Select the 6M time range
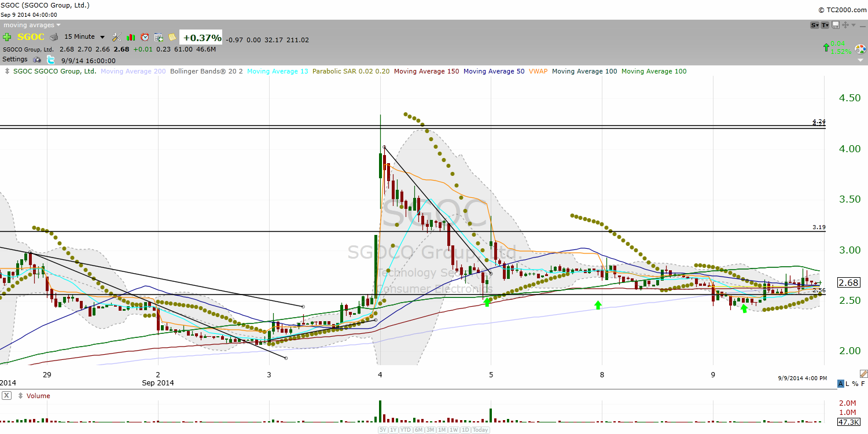The height and width of the screenshot is (434, 868). 418,429
